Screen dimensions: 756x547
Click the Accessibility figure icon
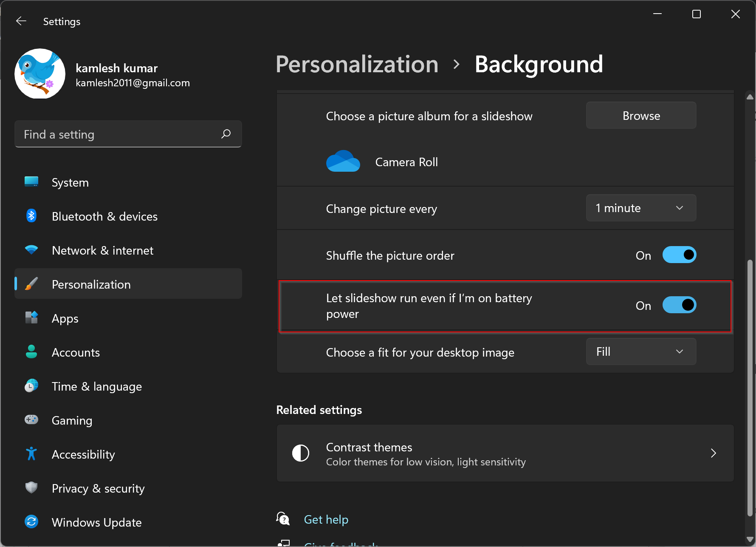31,454
